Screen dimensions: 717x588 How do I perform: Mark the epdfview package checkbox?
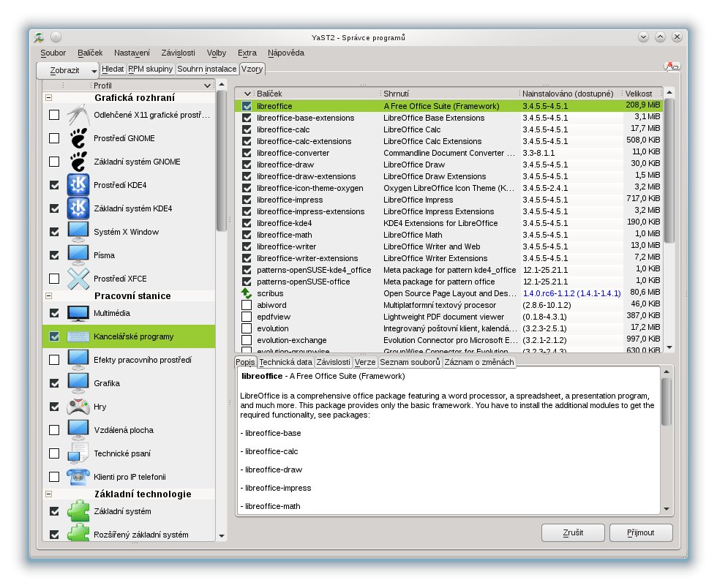pos(247,317)
